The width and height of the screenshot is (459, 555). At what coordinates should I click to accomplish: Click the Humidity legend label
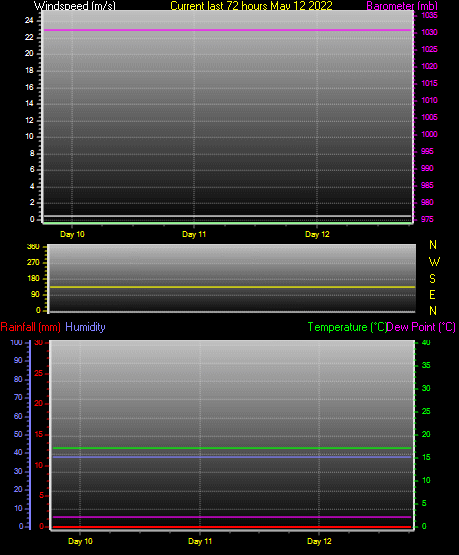point(85,327)
